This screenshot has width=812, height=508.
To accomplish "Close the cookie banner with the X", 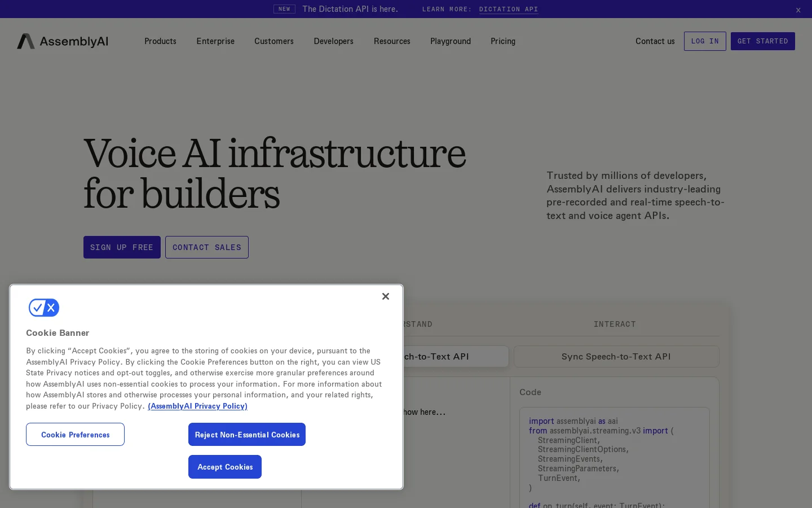I will pyautogui.click(x=386, y=296).
